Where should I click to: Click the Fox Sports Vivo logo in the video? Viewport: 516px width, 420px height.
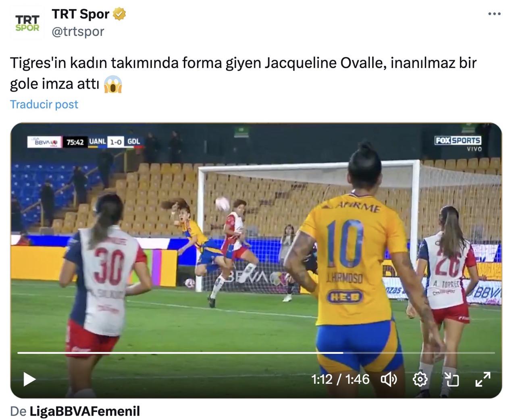(x=458, y=143)
